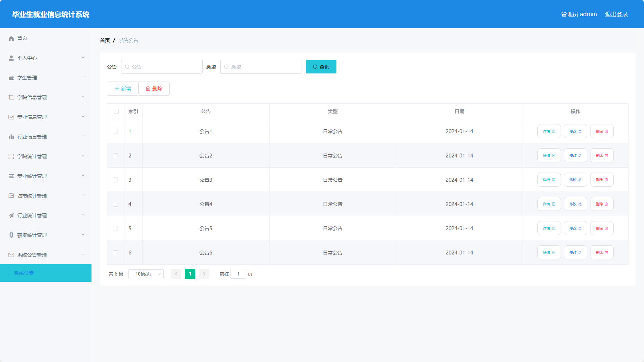
Task: Select page 1 in pagination
Action: coord(190,274)
